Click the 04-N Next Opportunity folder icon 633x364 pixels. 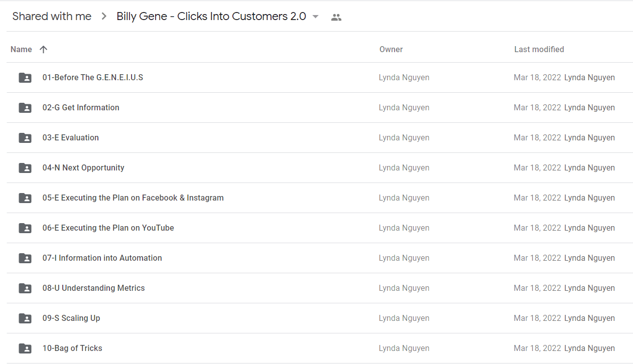coord(25,168)
